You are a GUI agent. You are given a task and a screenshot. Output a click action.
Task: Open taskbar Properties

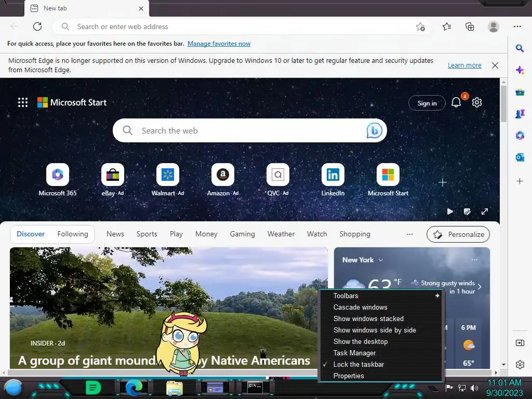[382, 376]
